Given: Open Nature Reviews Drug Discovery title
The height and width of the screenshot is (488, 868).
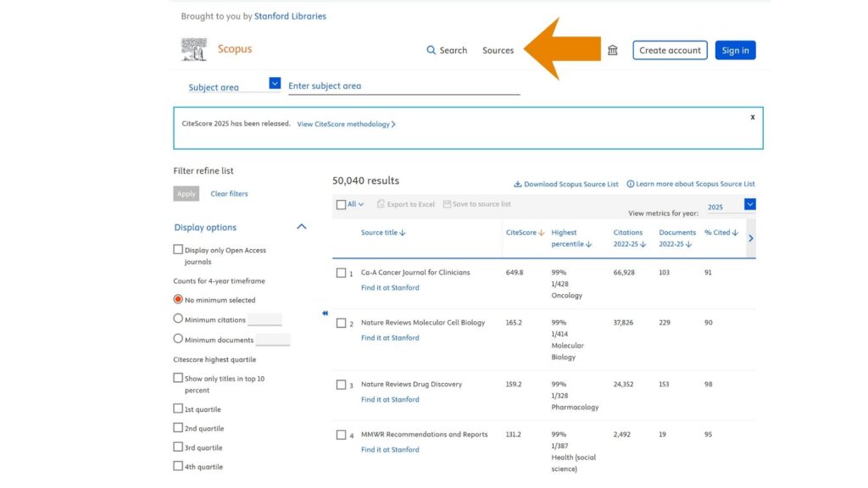Looking at the screenshot, I should click(x=411, y=384).
